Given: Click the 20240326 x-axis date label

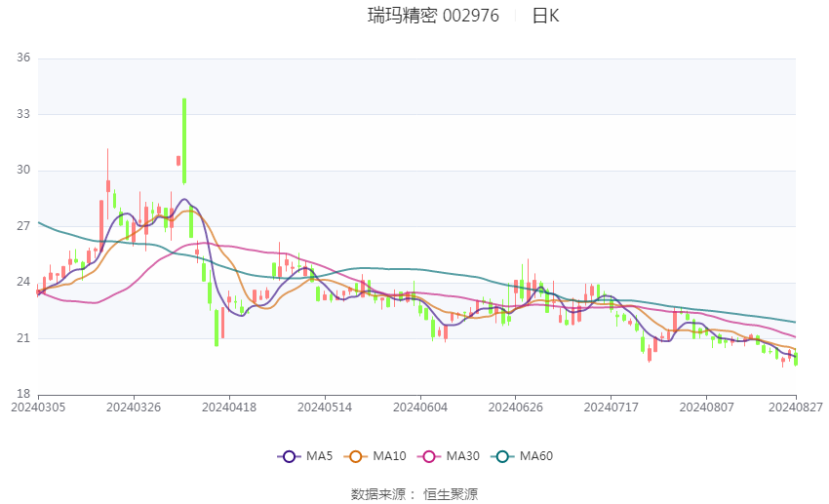Looking at the screenshot, I should pos(134,407).
